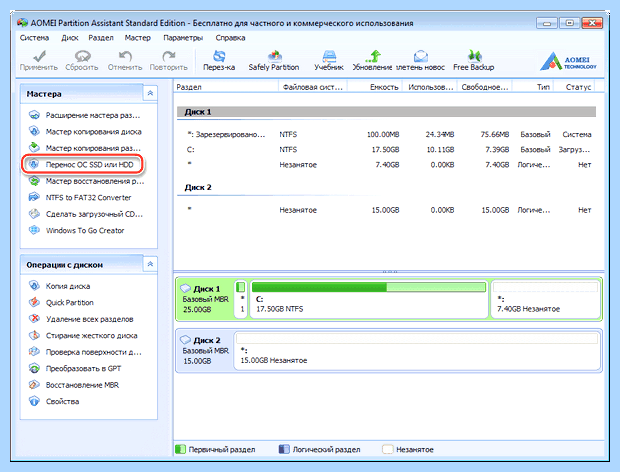The height and width of the screenshot is (472, 620).
Task: Start Перенос ОС SSD или HDD wizard
Action: coord(83,164)
